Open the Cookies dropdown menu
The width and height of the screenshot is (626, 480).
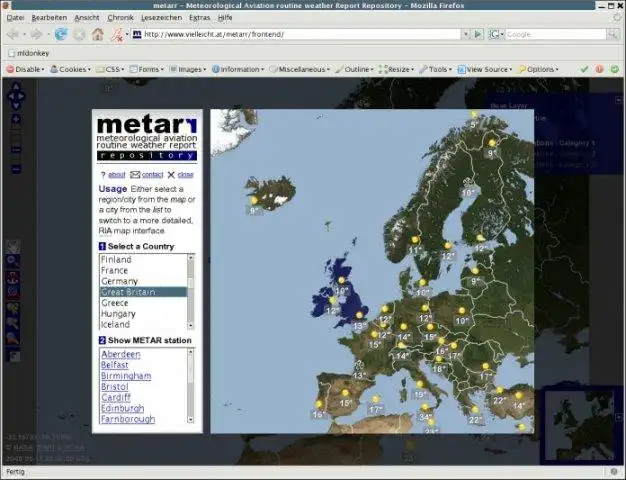coord(70,69)
